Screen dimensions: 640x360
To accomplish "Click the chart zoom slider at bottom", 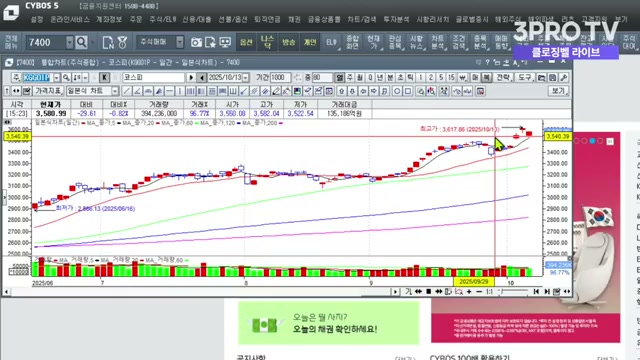I will [x=514, y=291].
